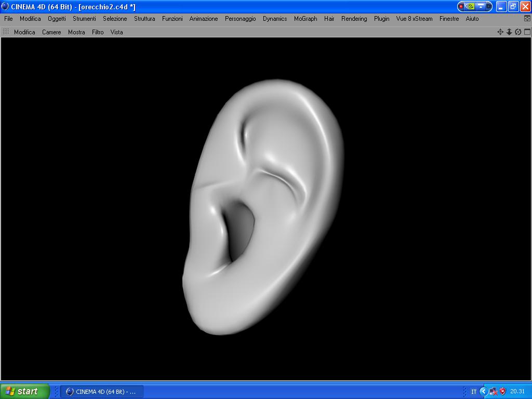The width and height of the screenshot is (532, 399).
Task: Click the viewport move camera icon
Action: pos(500,32)
